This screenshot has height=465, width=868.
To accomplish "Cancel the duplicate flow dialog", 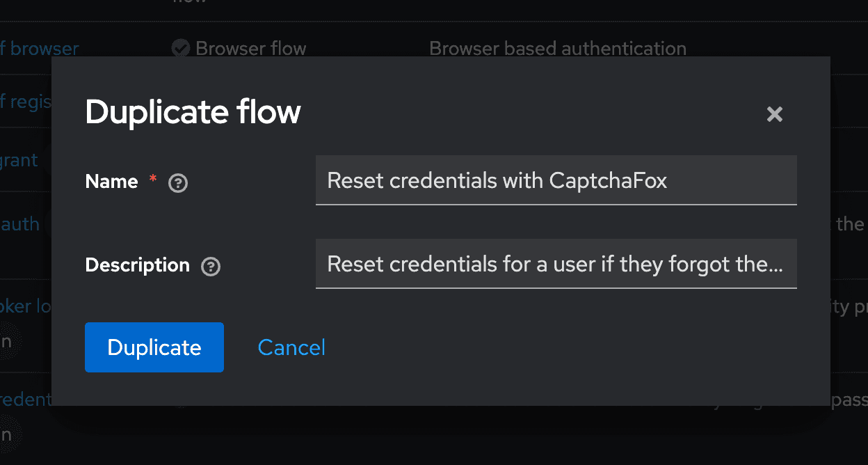I will pos(291,347).
